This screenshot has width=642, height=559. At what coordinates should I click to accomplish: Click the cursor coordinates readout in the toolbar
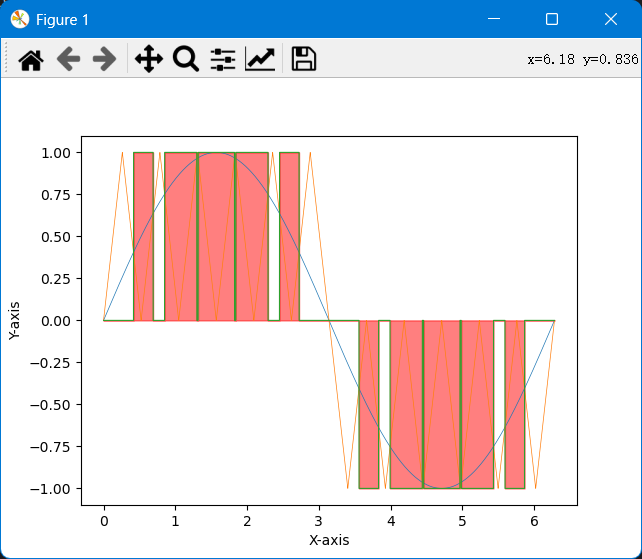[x=582, y=59]
